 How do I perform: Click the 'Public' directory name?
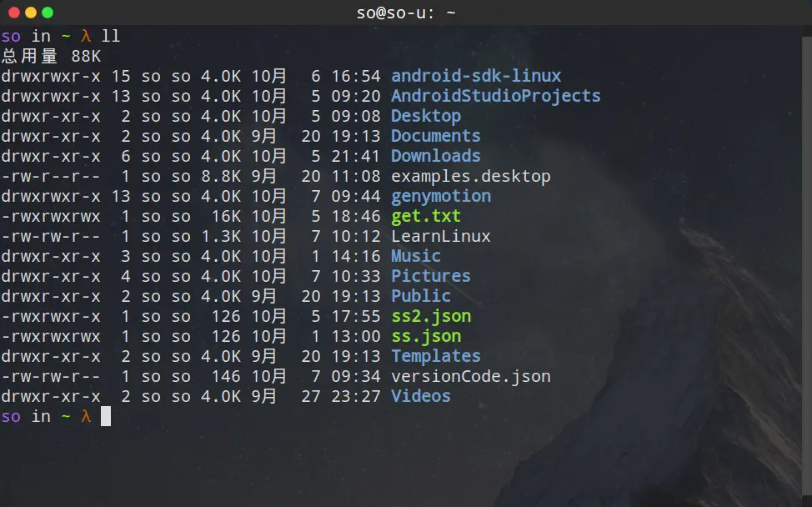(x=420, y=296)
